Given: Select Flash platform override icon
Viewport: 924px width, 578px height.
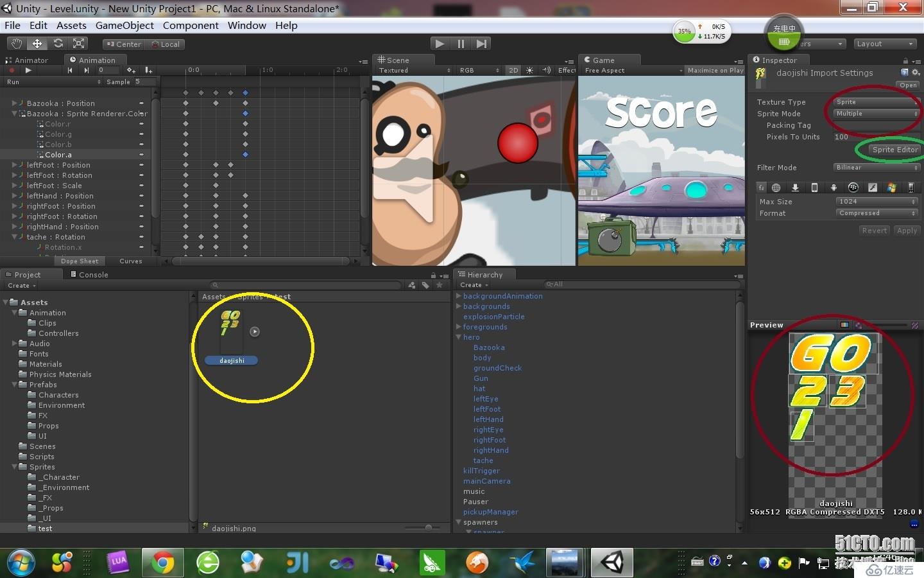Looking at the screenshot, I should point(872,188).
